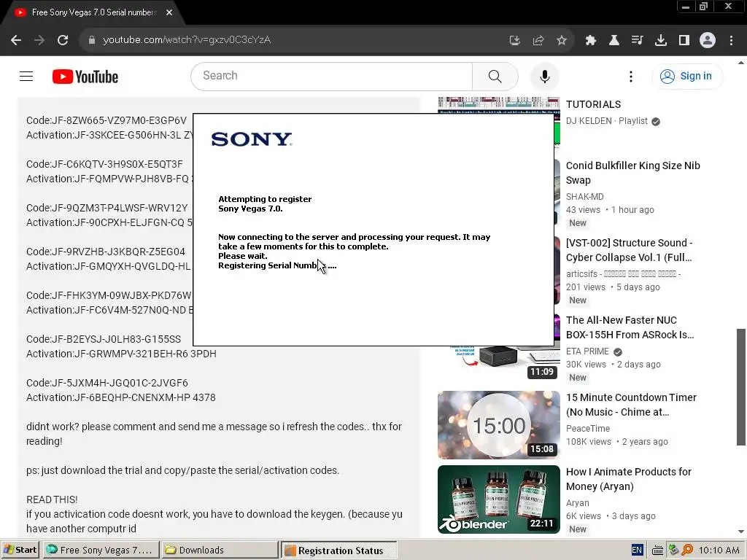Click 'Attempting to register' text in dialog

point(265,199)
